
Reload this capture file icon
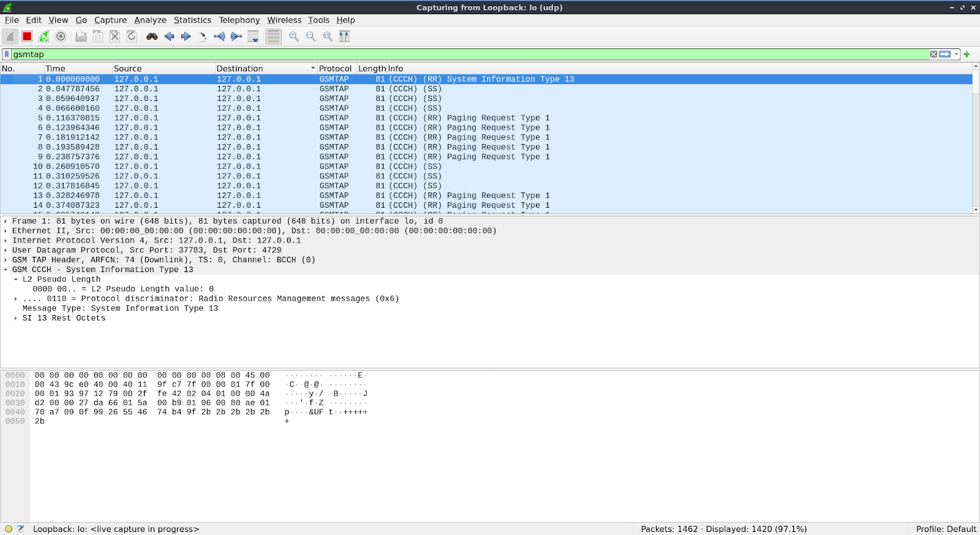[x=132, y=37]
